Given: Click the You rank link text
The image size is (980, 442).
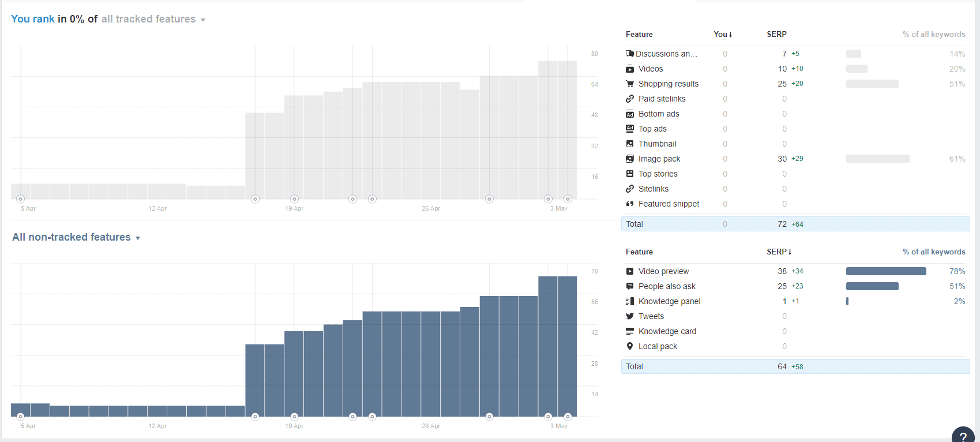Looking at the screenshot, I should [33, 19].
